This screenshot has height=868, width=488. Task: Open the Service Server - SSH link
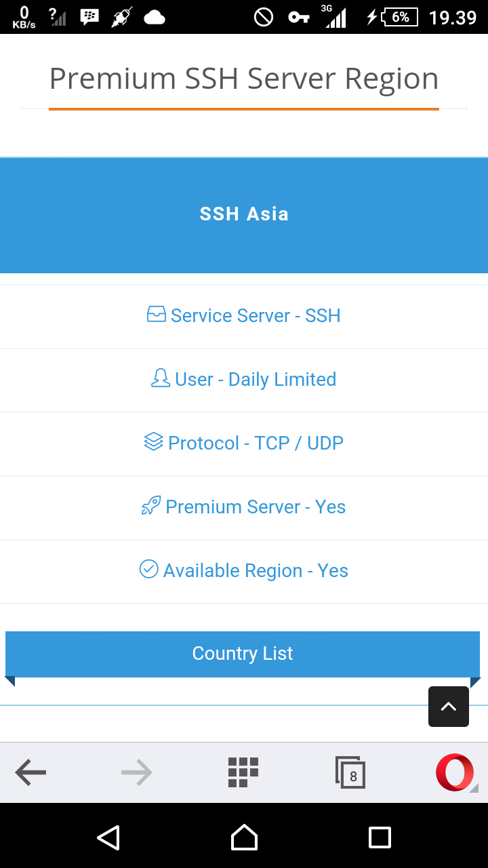255,315
